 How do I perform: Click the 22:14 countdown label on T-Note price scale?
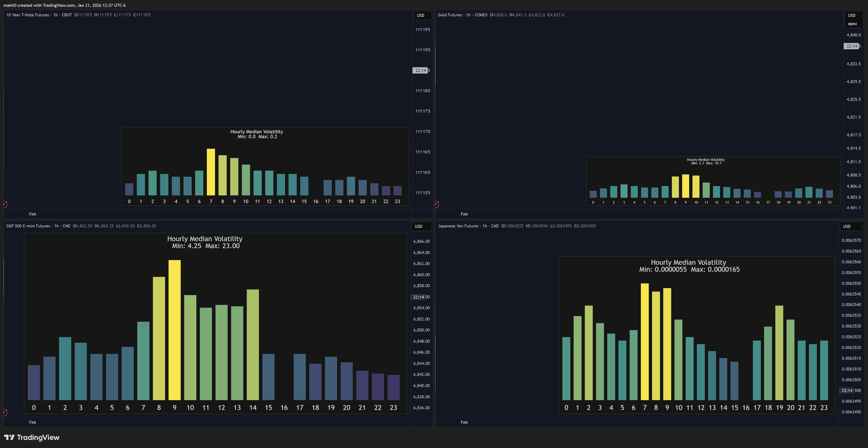tap(420, 71)
